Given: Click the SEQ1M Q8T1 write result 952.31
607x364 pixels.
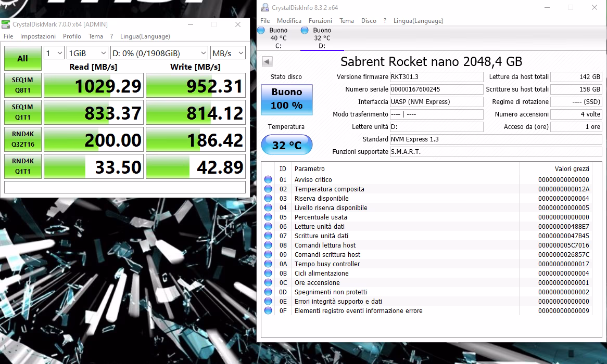Looking at the screenshot, I should tap(196, 85).
